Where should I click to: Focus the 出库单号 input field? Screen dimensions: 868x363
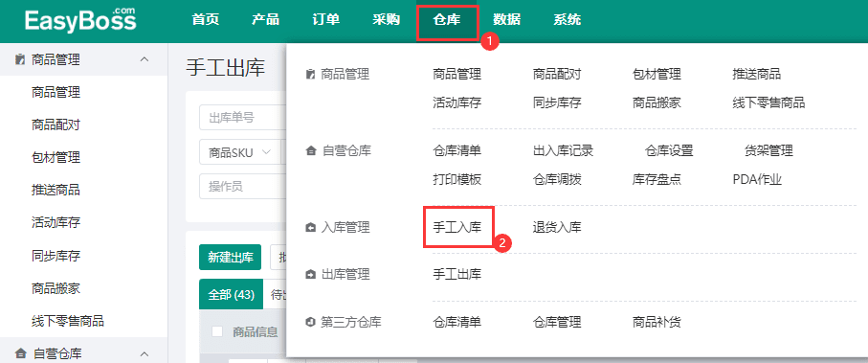tap(242, 118)
